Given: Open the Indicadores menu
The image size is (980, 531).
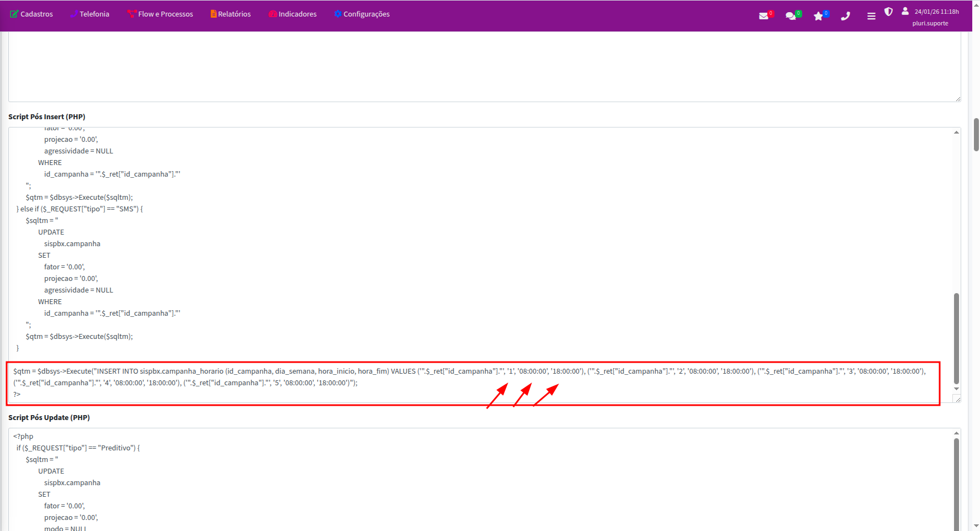Looking at the screenshot, I should (x=293, y=14).
